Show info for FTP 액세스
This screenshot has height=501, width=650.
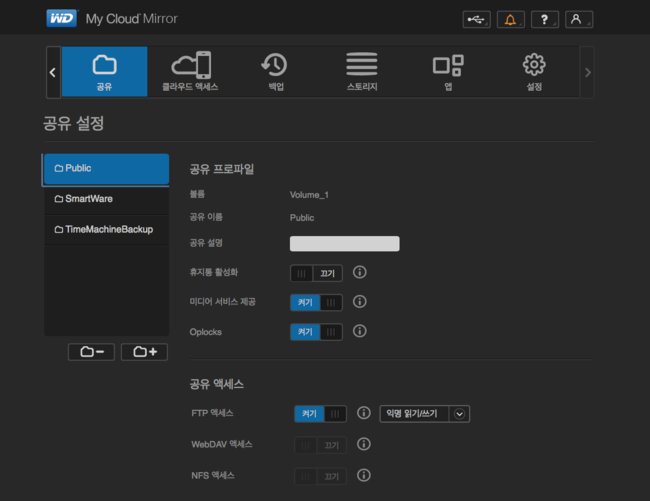364,413
